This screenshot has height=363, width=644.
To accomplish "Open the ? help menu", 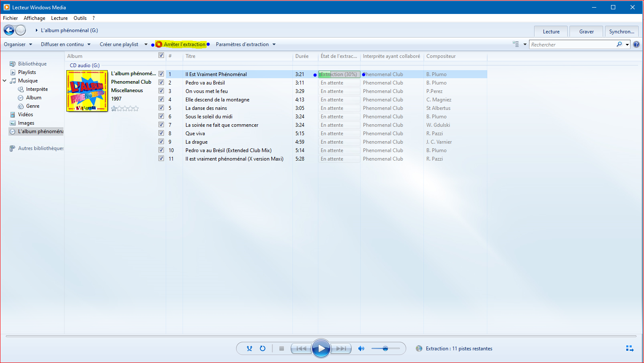I will click(x=93, y=18).
